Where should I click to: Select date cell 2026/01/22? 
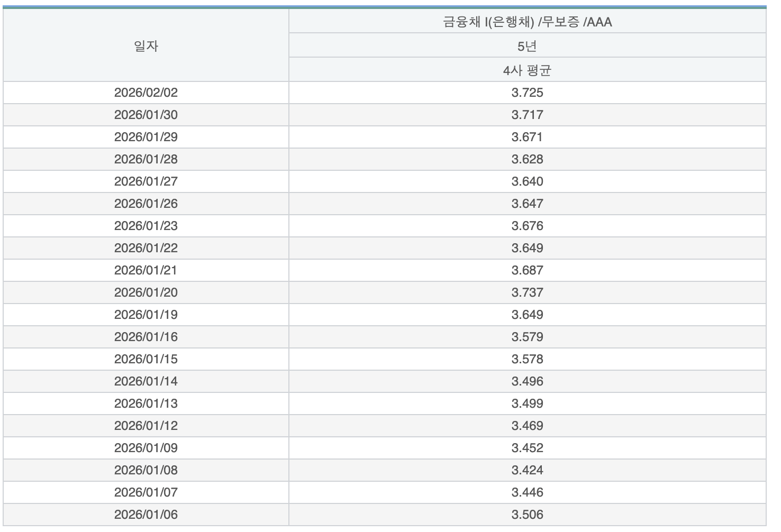pyautogui.click(x=146, y=248)
